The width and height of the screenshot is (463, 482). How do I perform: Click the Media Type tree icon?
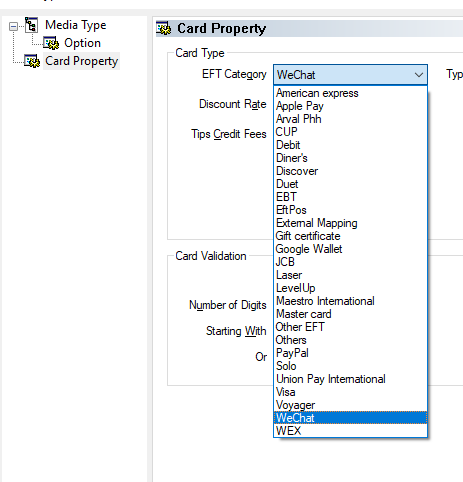pos(32,25)
